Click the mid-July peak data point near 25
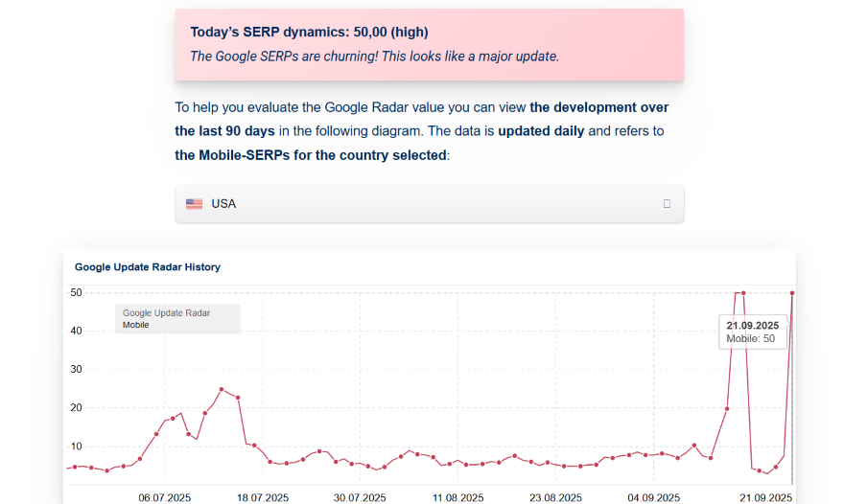Image resolution: width=844 pixels, height=504 pixels. pos(222,389)
